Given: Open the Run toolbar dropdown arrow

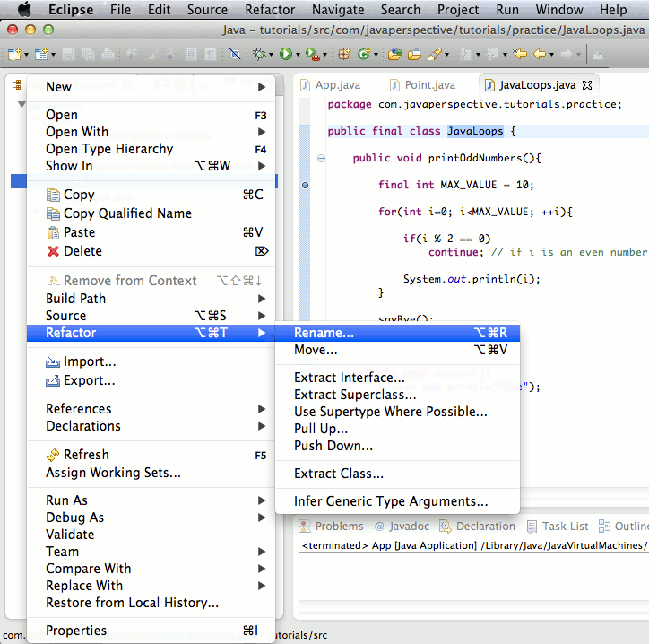Looking at the screenshot, I should (x=297, y=55).
